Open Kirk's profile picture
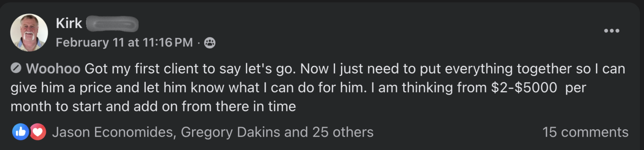This screenshot has height=150, width=644. 29,32
